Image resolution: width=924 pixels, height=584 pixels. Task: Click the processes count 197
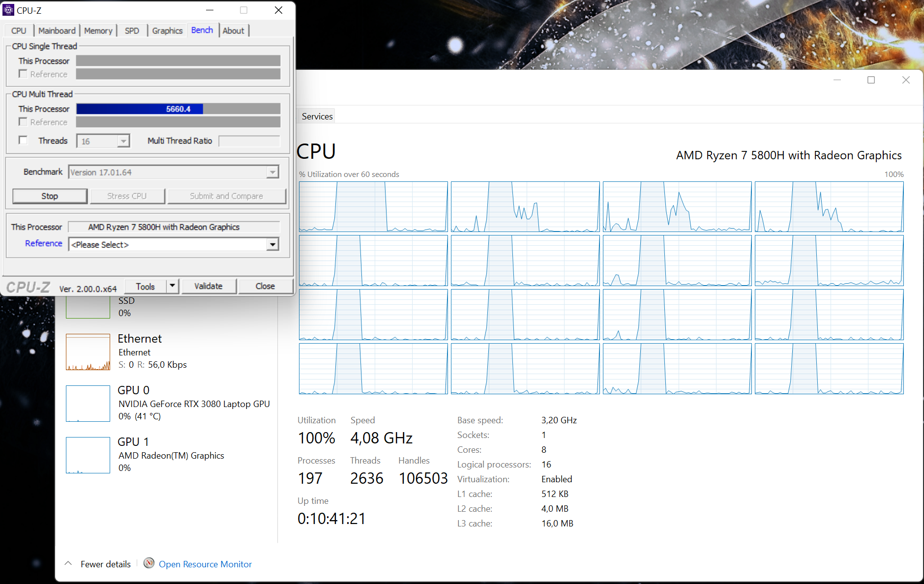click(x=310, y=478)
